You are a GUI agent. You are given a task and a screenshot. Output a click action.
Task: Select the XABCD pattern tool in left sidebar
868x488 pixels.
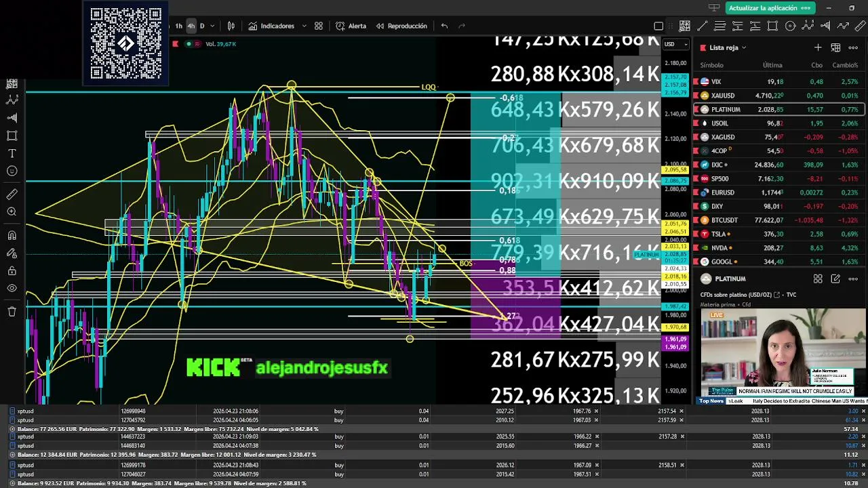pos(12,100)
